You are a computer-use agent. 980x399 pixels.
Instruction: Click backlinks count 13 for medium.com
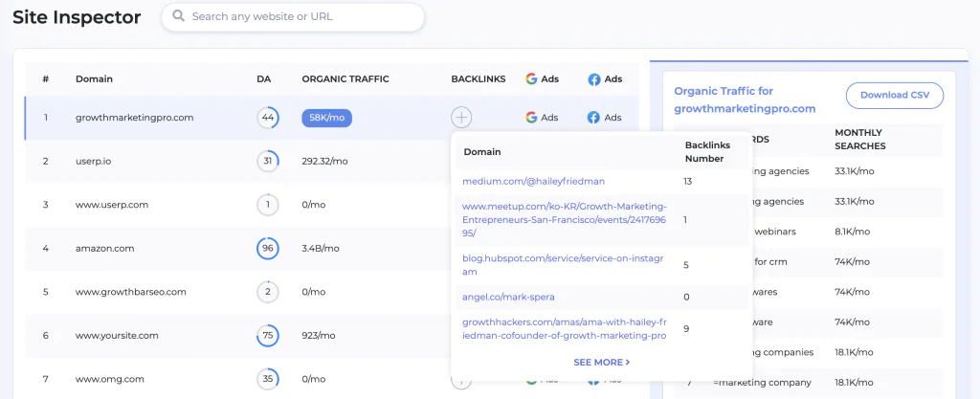688,181
